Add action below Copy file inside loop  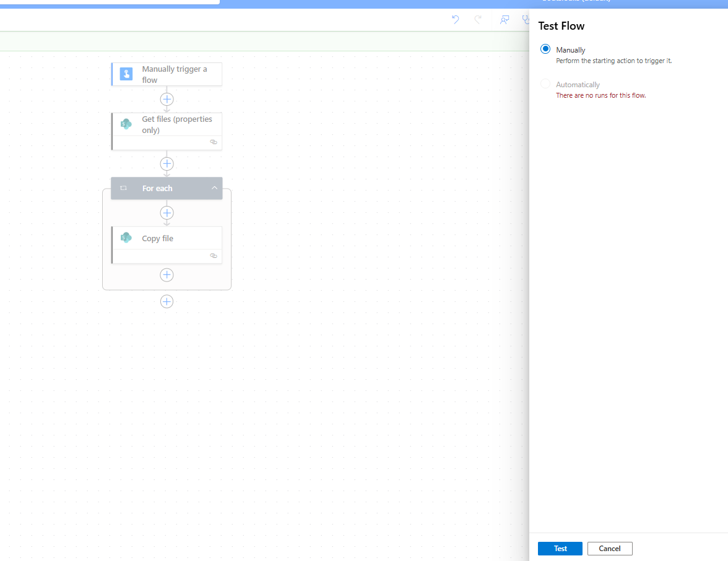tap(167, 275)
